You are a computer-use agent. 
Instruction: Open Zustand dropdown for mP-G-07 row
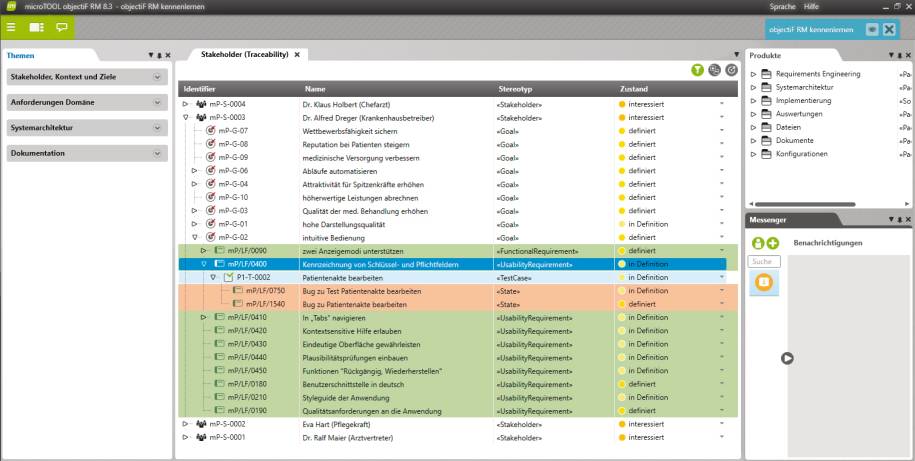click(x=722, y=131)
